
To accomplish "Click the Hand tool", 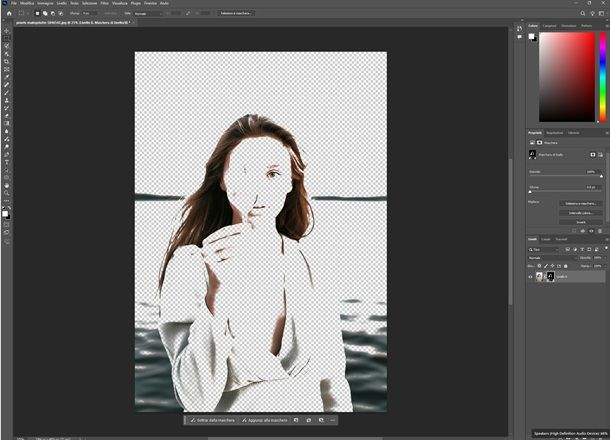I will click(6, 184).
